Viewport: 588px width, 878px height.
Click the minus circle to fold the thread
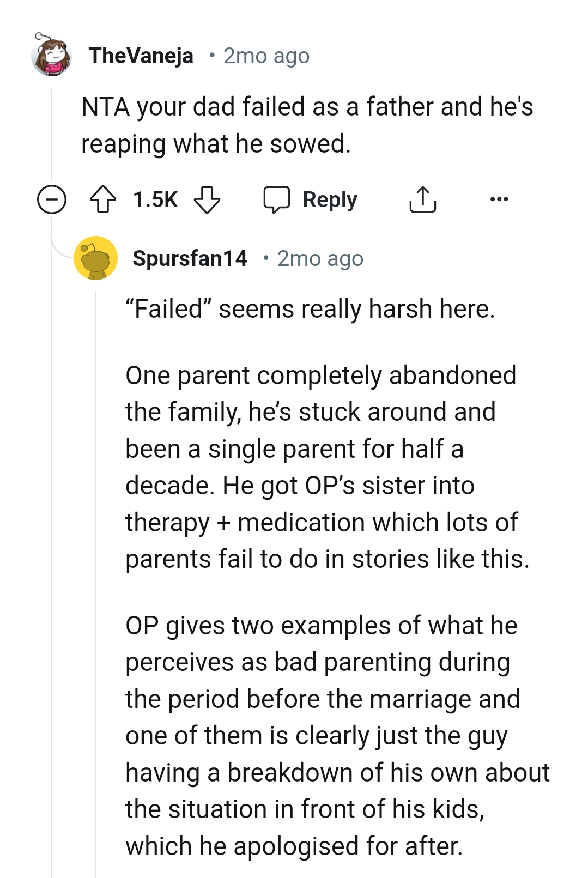click(53, 199)
